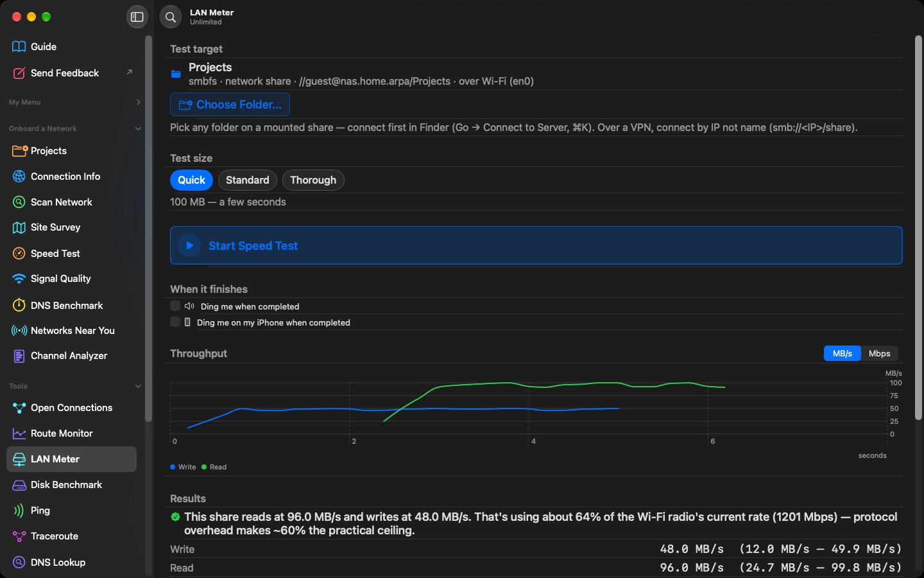924x578 pixels.
Task: Collapse the Onboard a Network section
Action: [x=139, y=129]
